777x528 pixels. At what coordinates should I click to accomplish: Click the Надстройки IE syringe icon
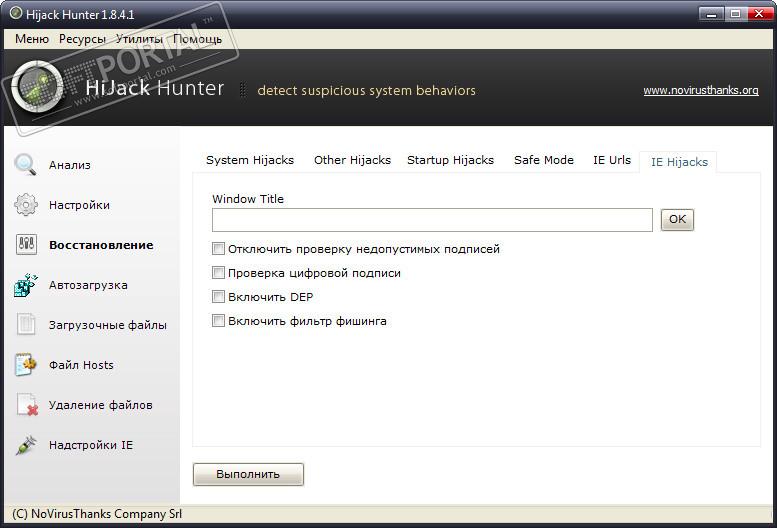point(26,445)
